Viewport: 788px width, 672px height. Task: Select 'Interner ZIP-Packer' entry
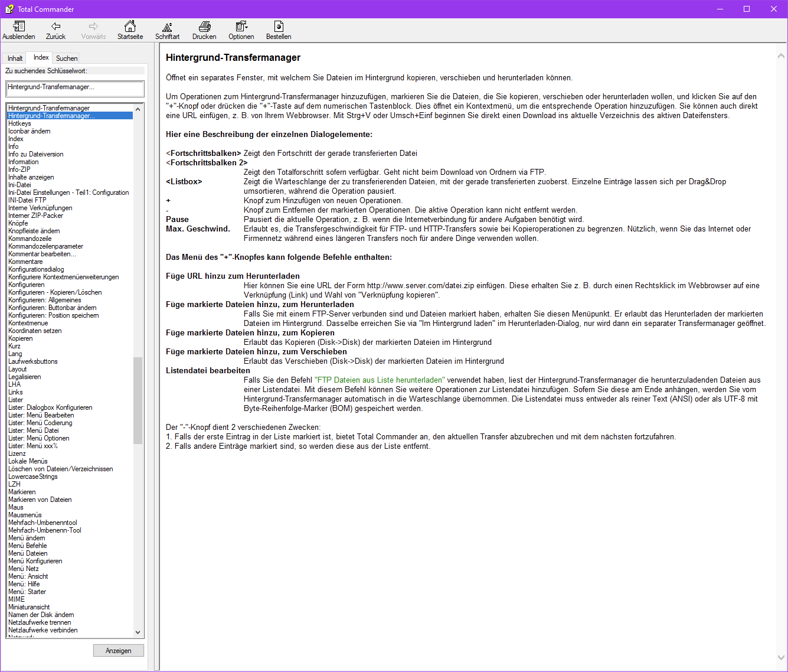click(36, 216)
